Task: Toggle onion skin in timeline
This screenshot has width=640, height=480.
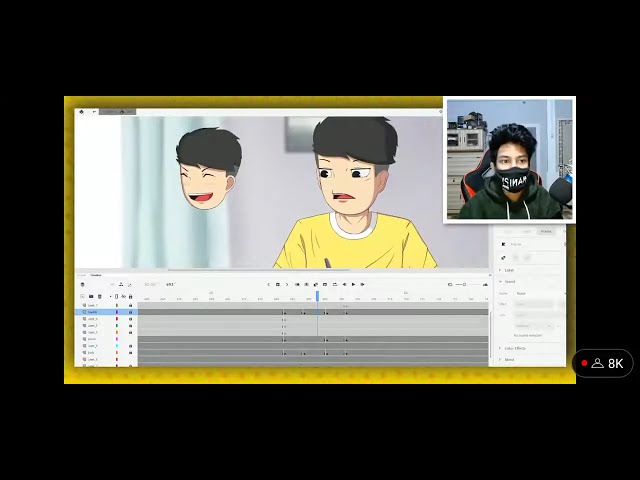Action: click(316, 284)
